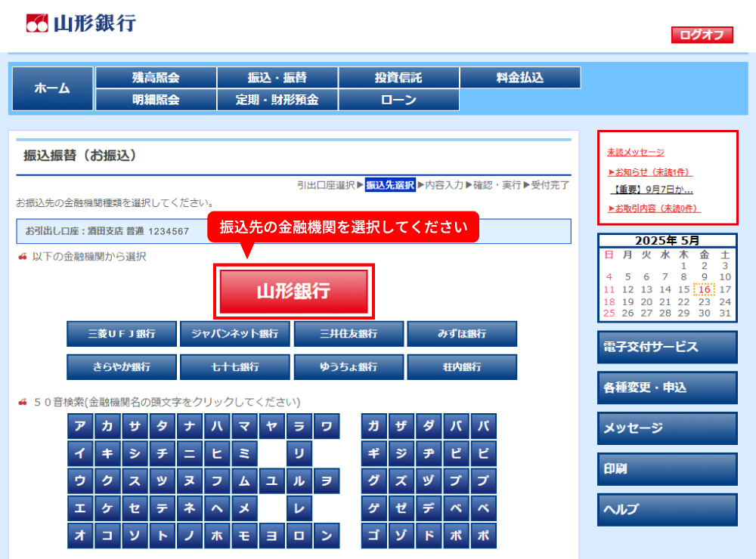Screen dimensions: 756x559
Task: Click the ラ kana search key
Action: [x=299, y=426]
